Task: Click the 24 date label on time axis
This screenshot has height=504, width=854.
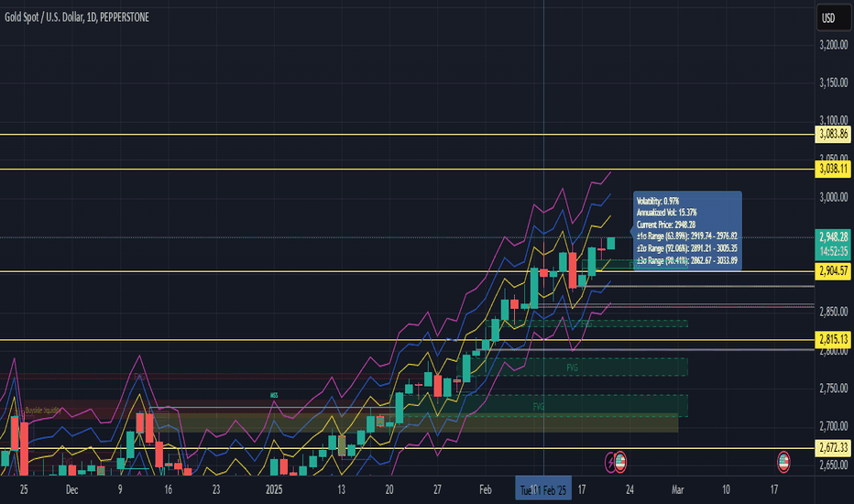Action: (x=630, y=490)
